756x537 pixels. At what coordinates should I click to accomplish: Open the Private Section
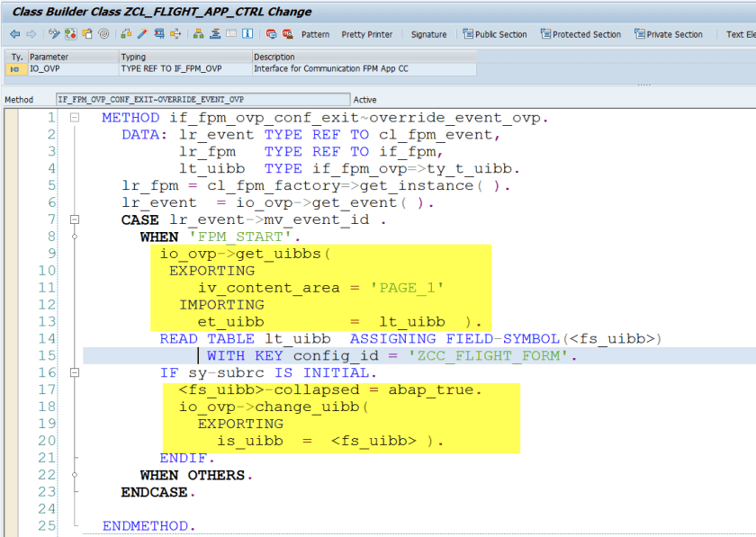click(668, 34)
